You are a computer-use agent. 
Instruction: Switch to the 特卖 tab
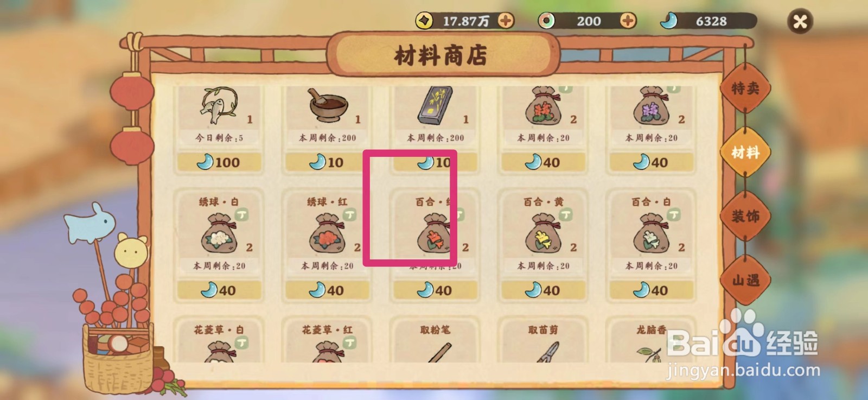pyautogui.click(x=745, y=88)
